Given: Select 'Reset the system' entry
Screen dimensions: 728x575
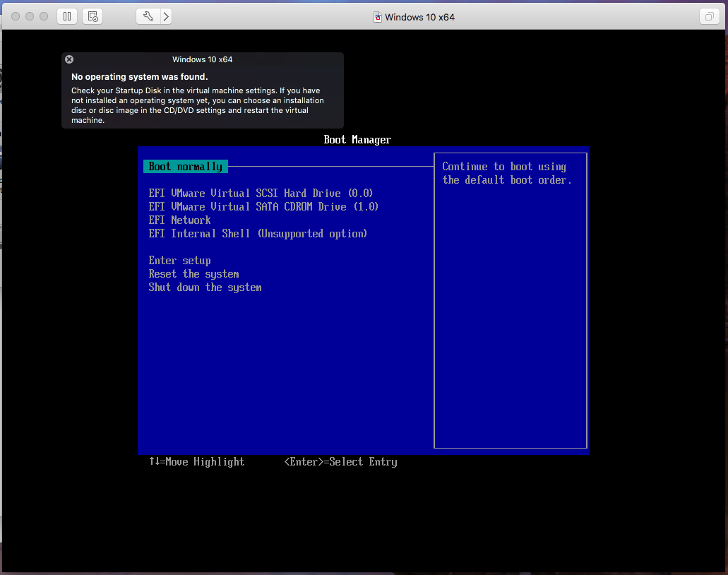Looking at the screenshot, I should point(193,274).
